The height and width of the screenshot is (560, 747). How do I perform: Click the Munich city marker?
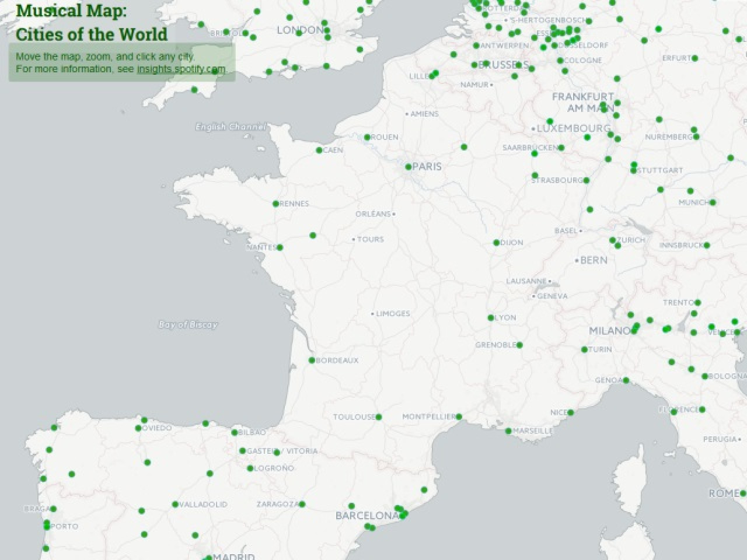pyautogui.click(x=711, y=202)
